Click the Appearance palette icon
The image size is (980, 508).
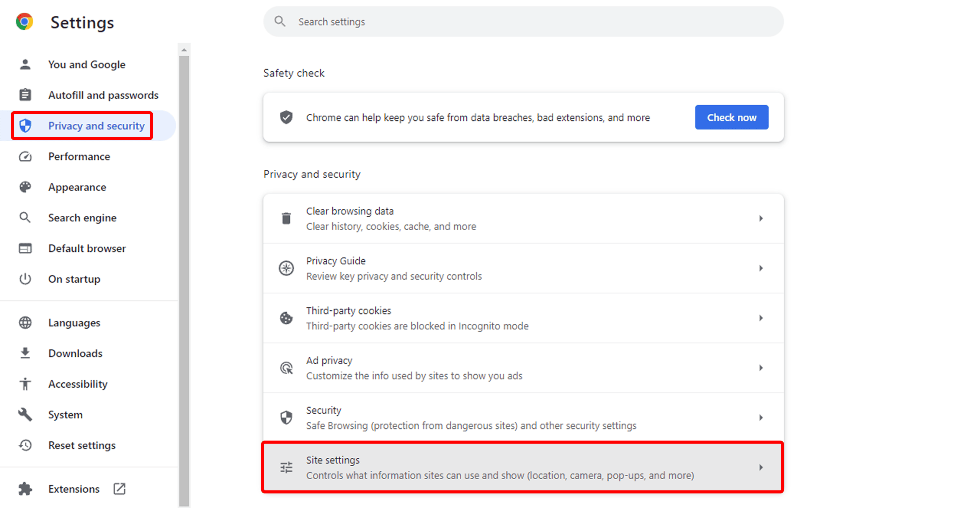[25, 187]
